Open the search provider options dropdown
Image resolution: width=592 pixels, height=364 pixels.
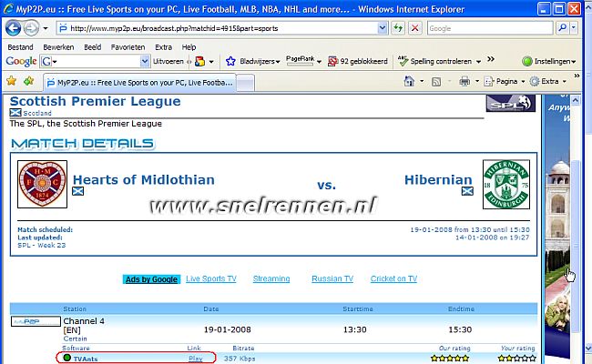(574, 28)
